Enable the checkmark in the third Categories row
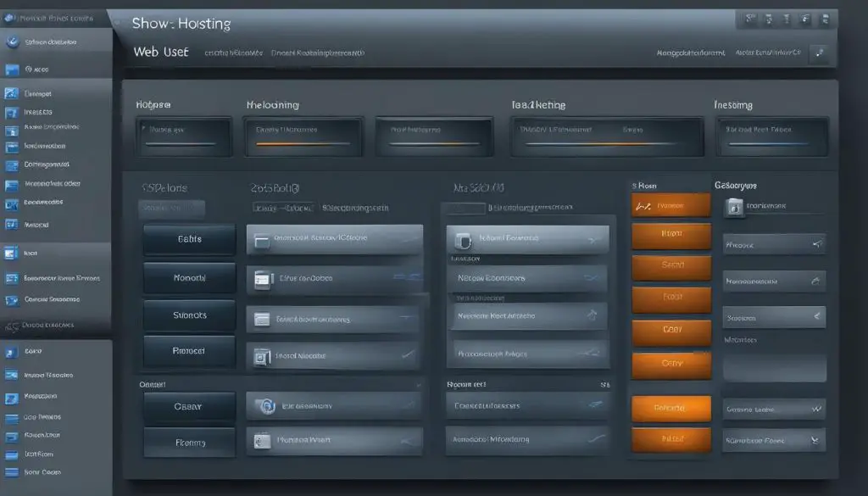Image resolution: width=868 pixels, height=496 pixels. click(819, 316)
